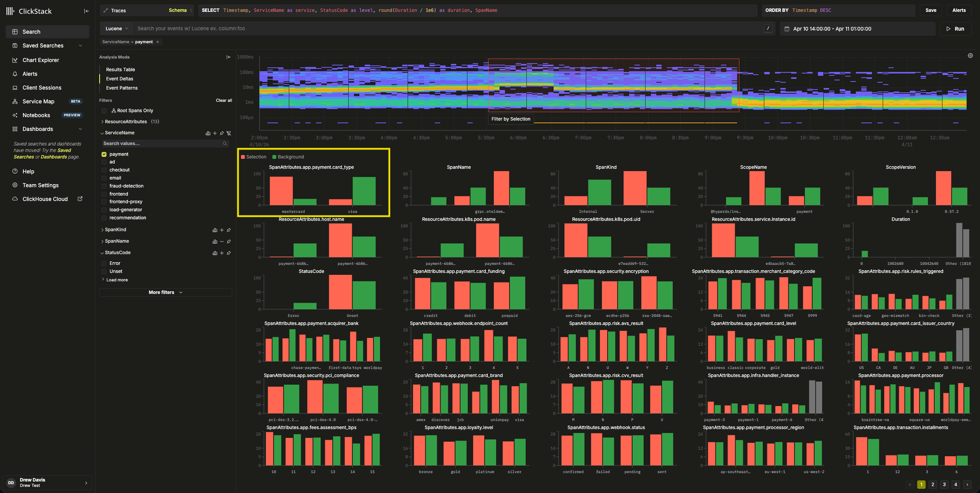Viewport: 980px width, 493px height.
Task: Check the Error status code filter
Action: point(104,263)
